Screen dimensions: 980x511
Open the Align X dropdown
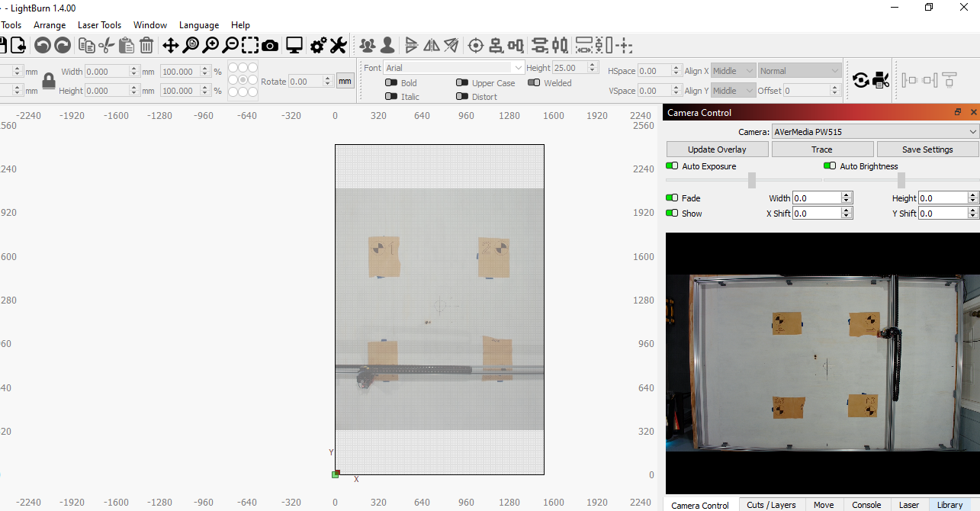click(x=733, y=71)
